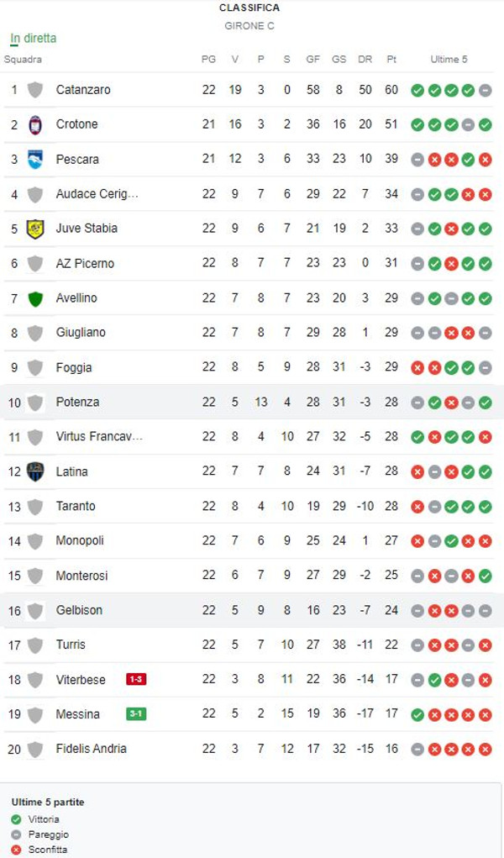
Task: Click the Crotone team crest icon
Action: [x=35, y=124]
